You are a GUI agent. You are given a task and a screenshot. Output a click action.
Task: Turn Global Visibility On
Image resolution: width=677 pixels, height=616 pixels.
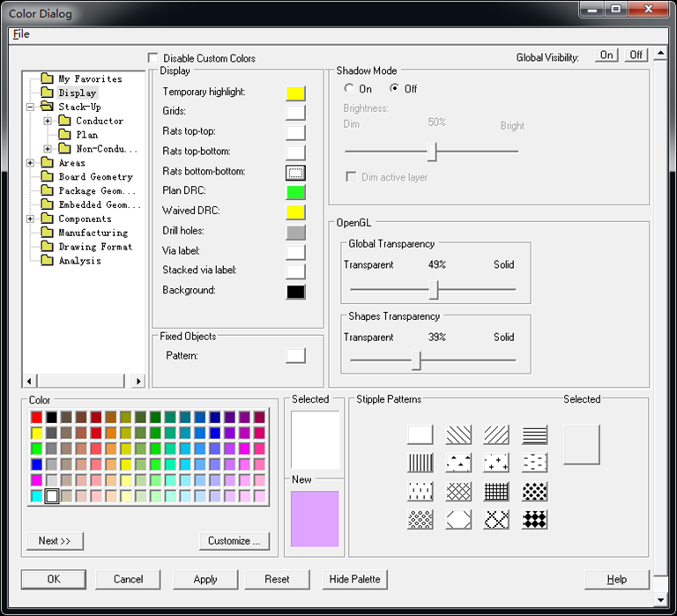coord(606,55)
